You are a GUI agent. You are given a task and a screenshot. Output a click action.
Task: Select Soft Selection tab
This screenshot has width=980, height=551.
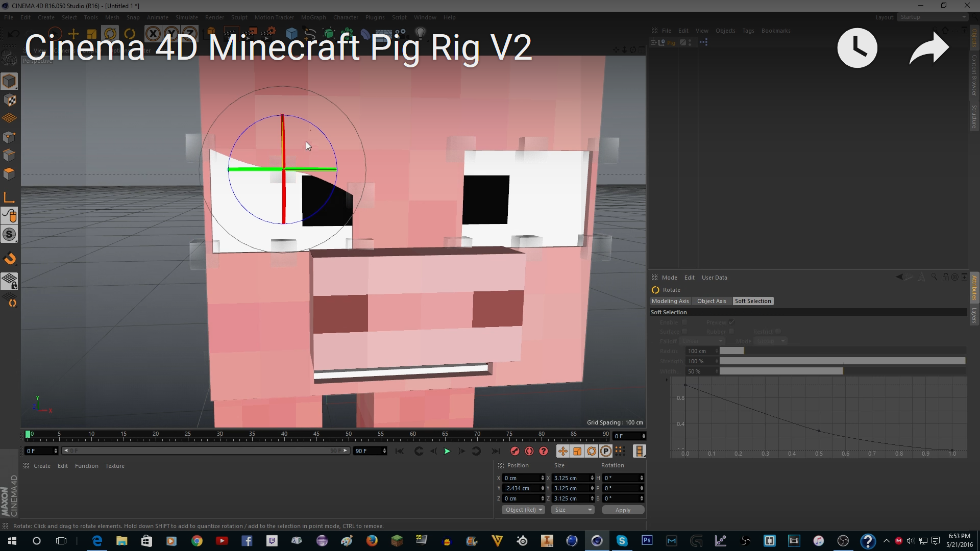tap(753, 301)
